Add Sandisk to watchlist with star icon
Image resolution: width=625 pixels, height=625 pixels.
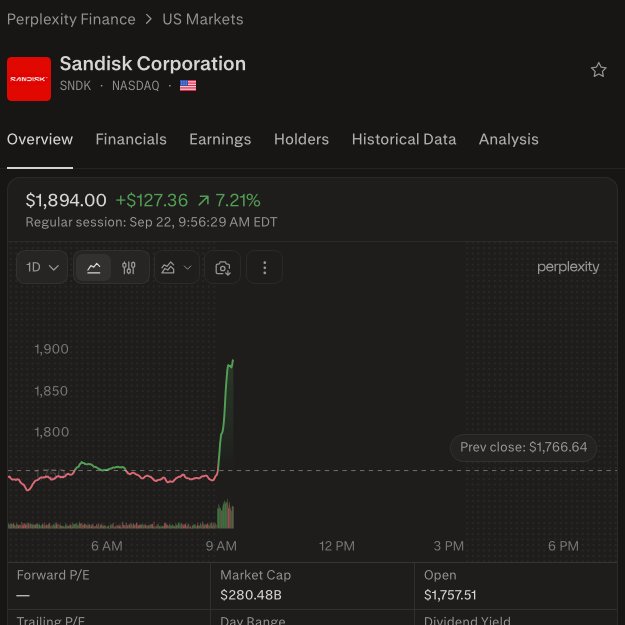[598, 70]
